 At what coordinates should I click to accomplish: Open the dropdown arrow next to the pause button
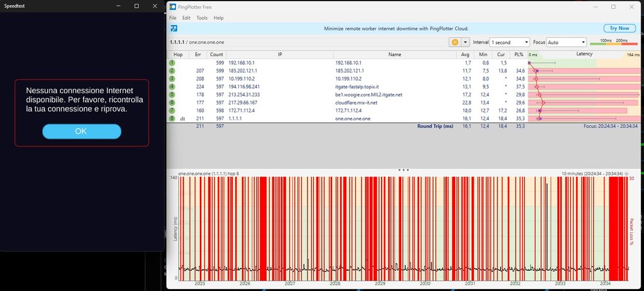coord(465,42)
